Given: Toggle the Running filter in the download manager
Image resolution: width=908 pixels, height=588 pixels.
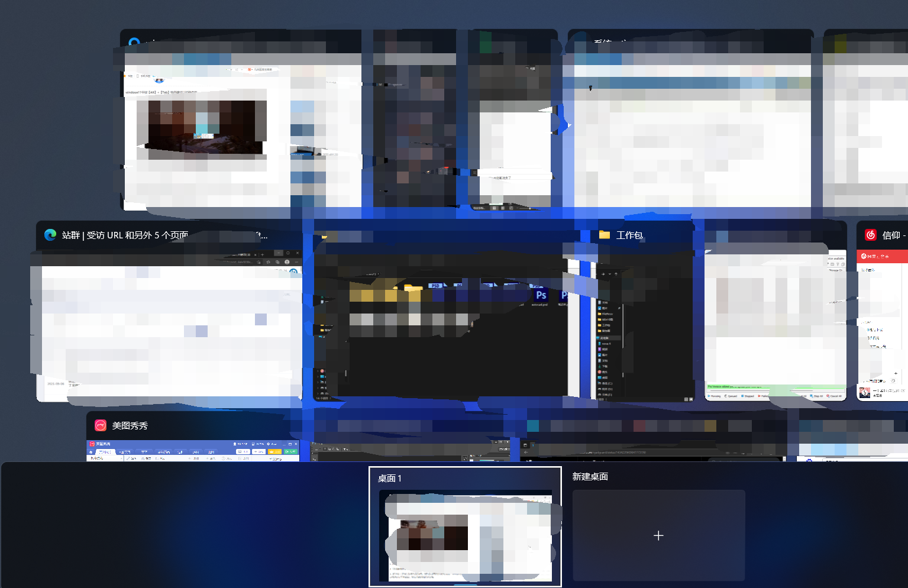Looking at the screenshot, I should 716,396.
